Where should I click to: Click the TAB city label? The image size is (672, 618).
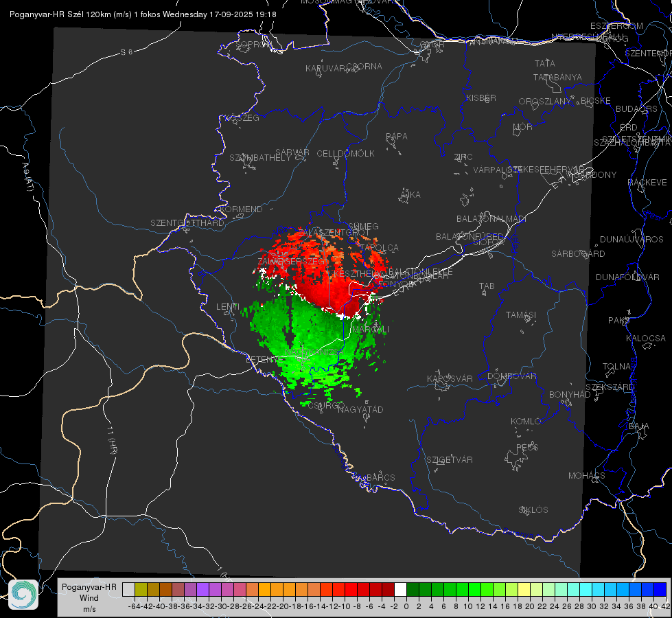point(487,286)
